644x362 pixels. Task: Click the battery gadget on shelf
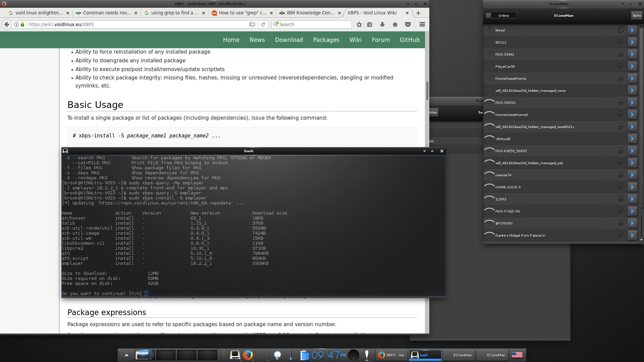(304, 355)
